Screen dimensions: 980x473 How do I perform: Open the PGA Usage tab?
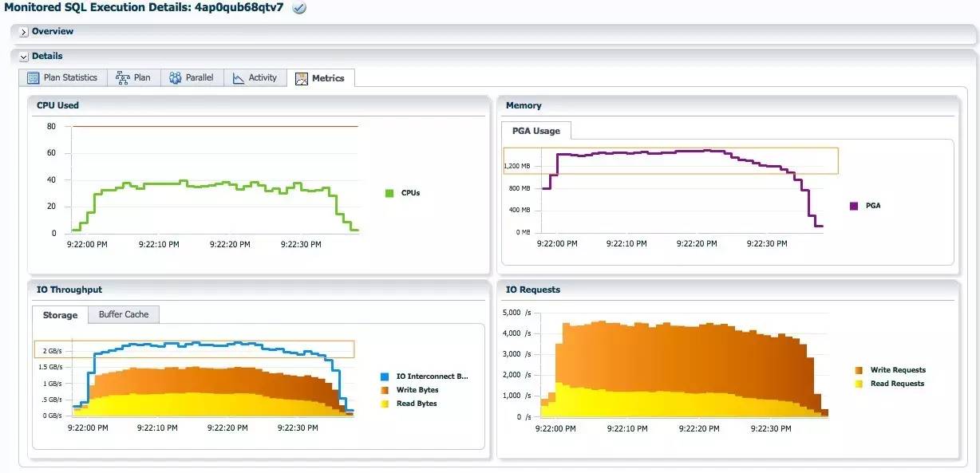click(x=536, y=131)
